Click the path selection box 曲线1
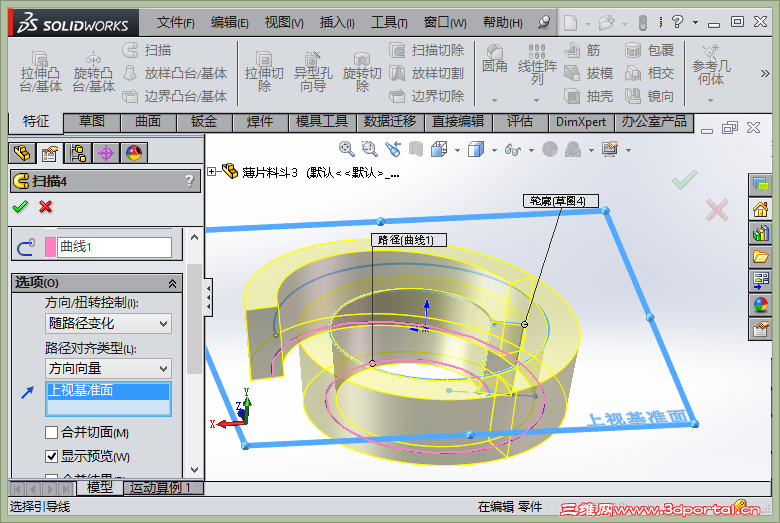The width and height of the screenshot is (780, 523). [x=114, y=247]
